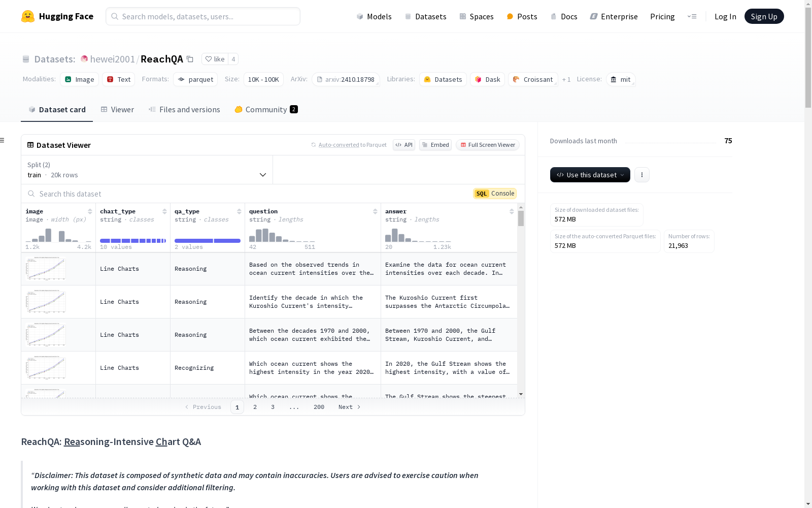Screen dimensions: 812x508
Task: Sort the image column
Action: pyautogui.click(x=90, y=211)
